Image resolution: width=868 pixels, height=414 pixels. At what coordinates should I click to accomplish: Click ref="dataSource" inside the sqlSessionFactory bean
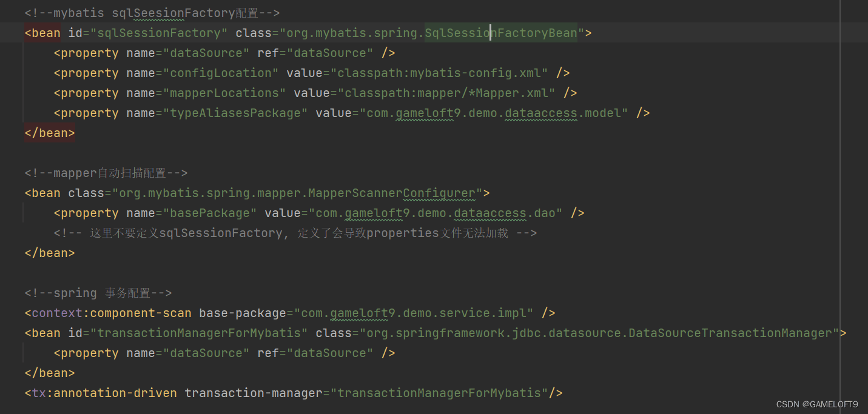[315, 53]
